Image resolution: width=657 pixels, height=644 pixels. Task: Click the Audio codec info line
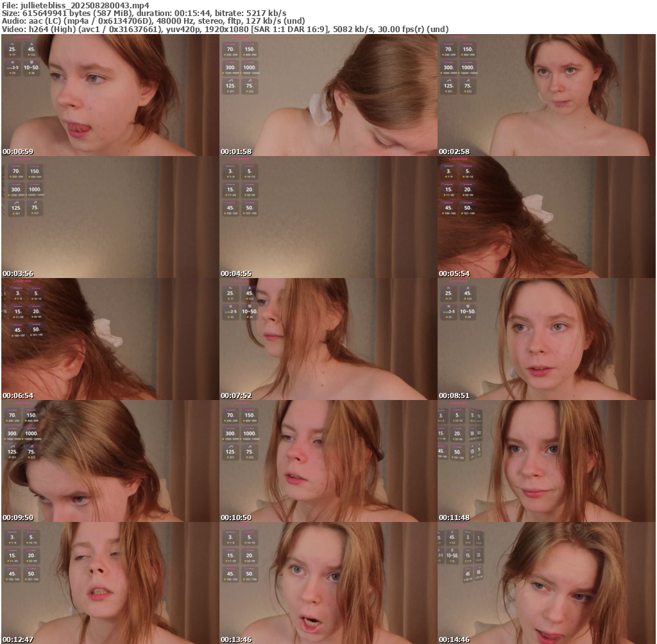[x=153, y=21]
